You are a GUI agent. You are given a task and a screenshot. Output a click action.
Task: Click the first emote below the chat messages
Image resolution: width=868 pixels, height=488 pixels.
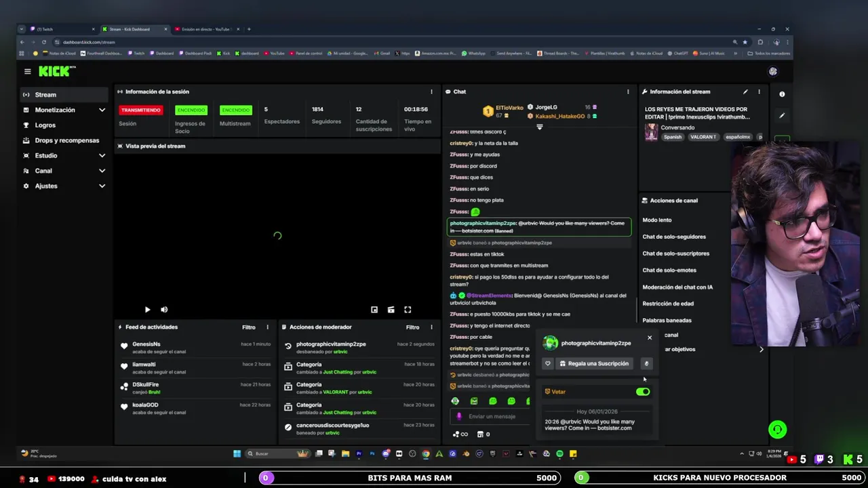(x=455, y=401)
